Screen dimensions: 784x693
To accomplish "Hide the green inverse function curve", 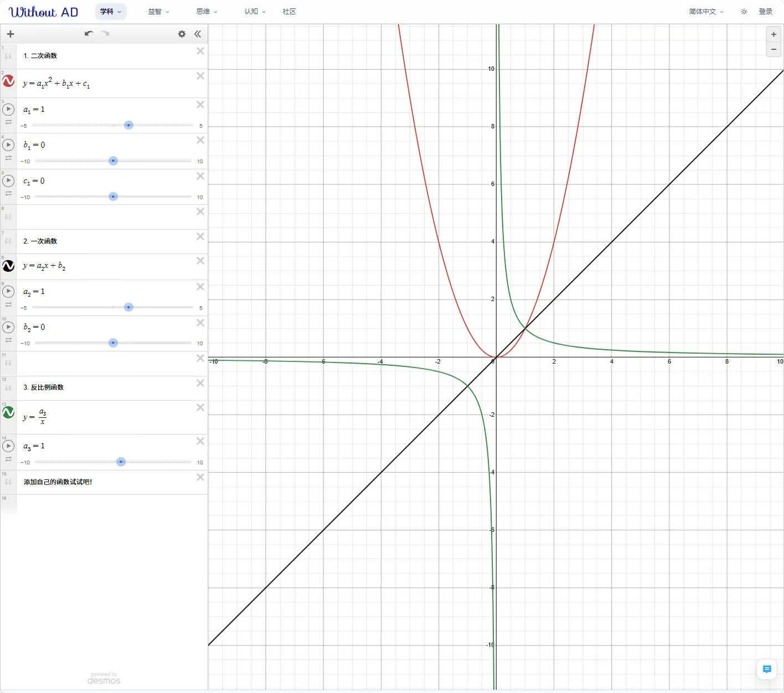I will tap(8, 412).
